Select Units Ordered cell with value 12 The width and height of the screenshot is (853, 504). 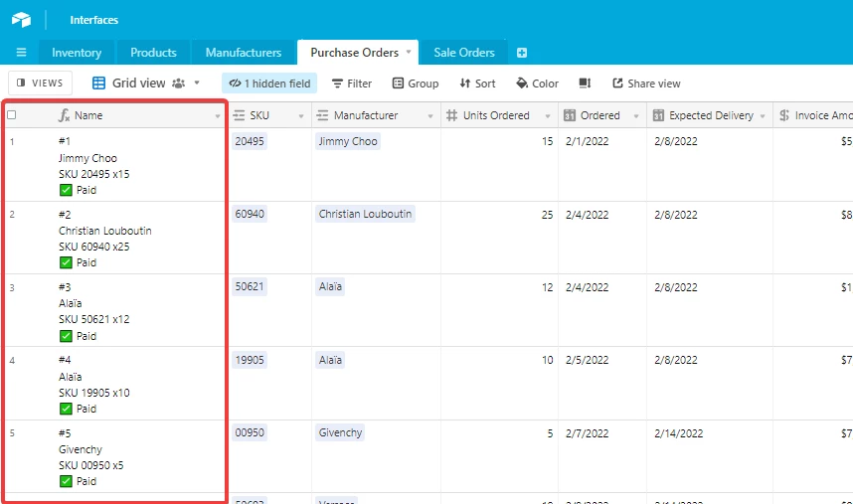(499, 310)
